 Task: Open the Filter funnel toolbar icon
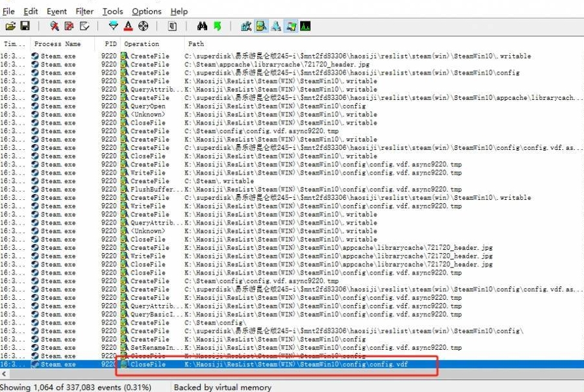[113, 26]
